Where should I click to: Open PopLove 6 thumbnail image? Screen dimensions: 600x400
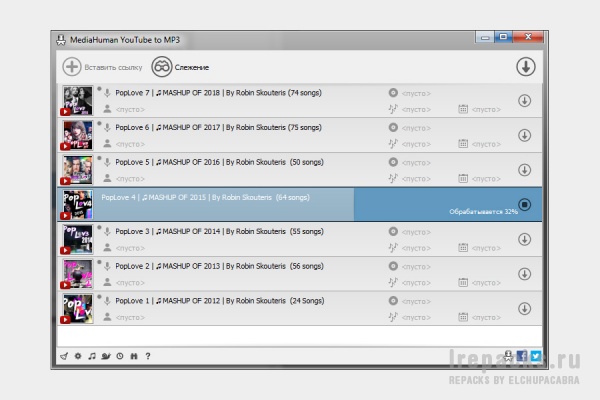click(x=78, y=135)
